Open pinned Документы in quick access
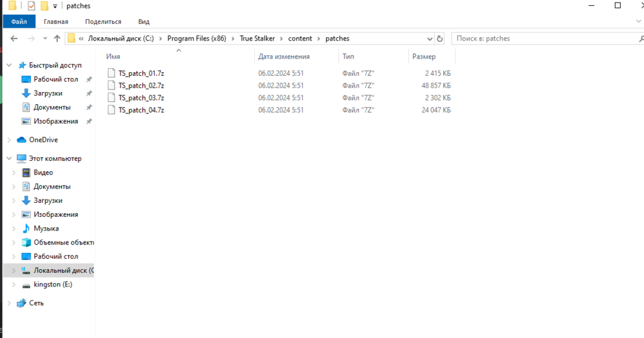This screenshot has width=644, height=338. (x=52, y=107)
